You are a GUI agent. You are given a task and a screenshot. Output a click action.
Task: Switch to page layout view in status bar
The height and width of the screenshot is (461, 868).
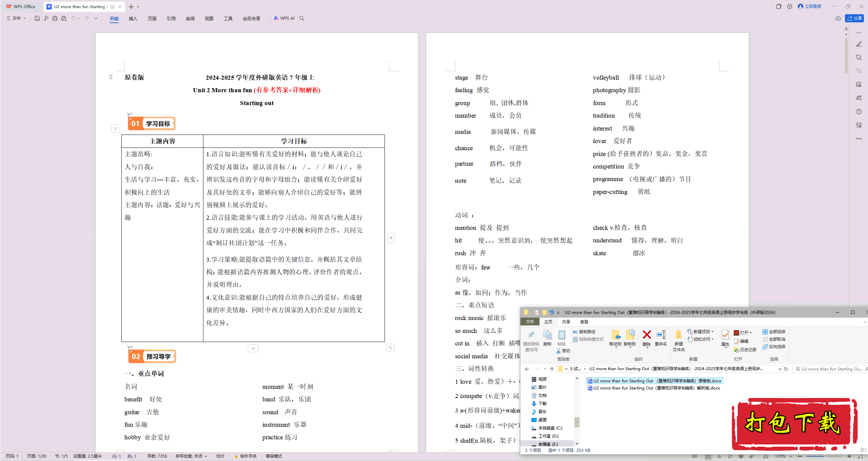708,457
